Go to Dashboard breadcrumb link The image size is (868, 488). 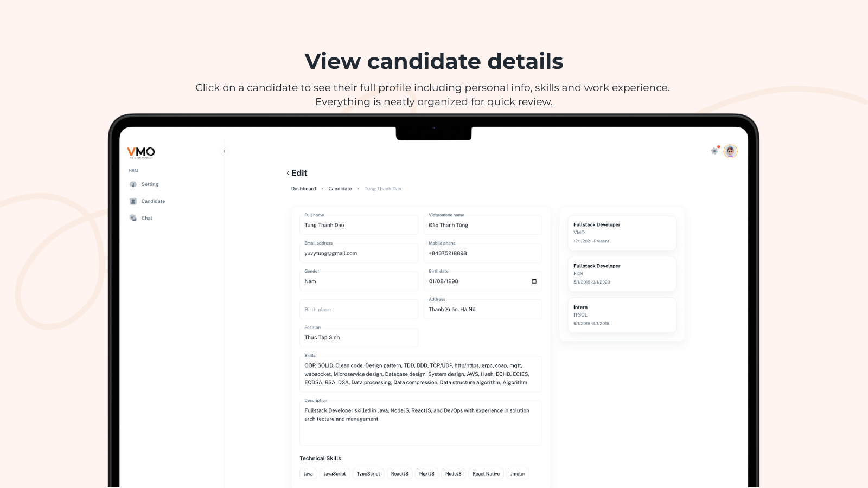pos(303,189)
